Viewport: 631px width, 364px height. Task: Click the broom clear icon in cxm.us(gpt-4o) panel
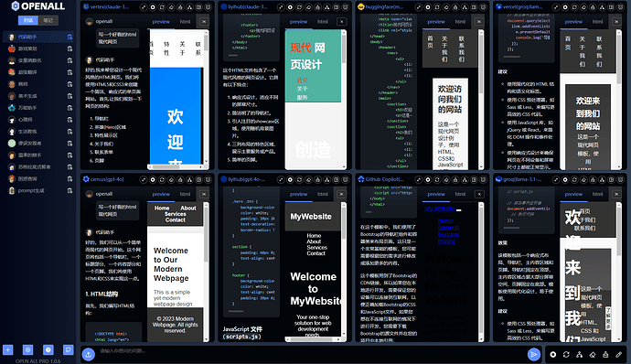pos(180,179)
